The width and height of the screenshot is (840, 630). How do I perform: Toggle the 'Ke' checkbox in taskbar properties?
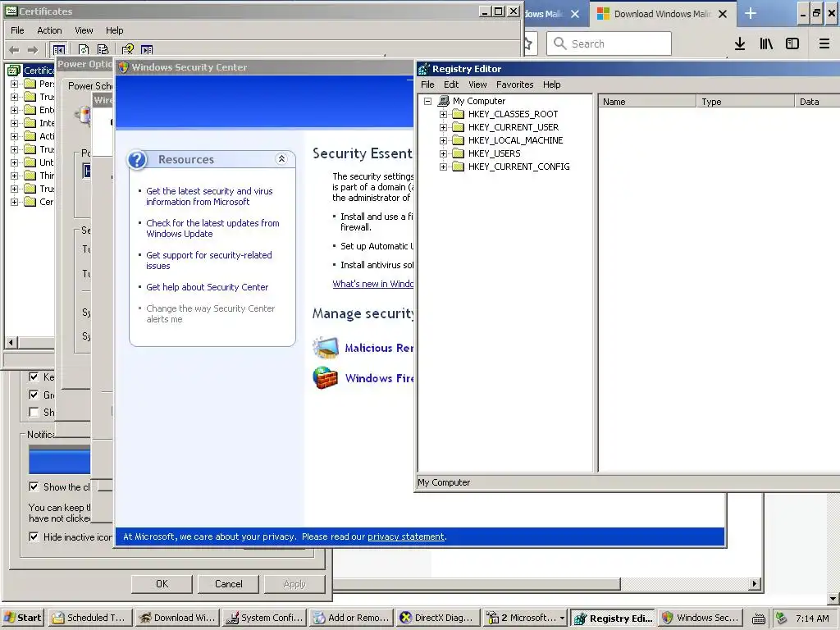34,377
